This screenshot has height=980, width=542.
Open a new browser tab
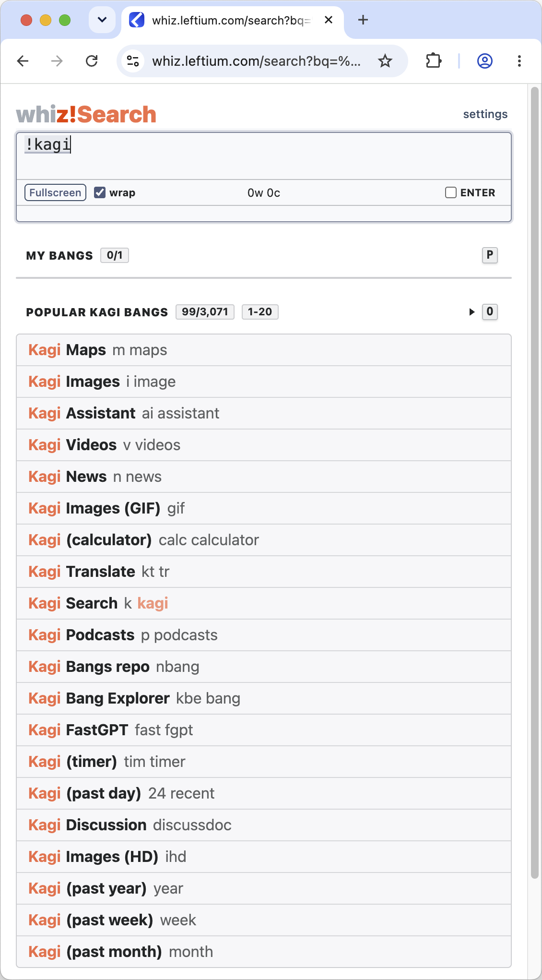click(x=363, y=20)
